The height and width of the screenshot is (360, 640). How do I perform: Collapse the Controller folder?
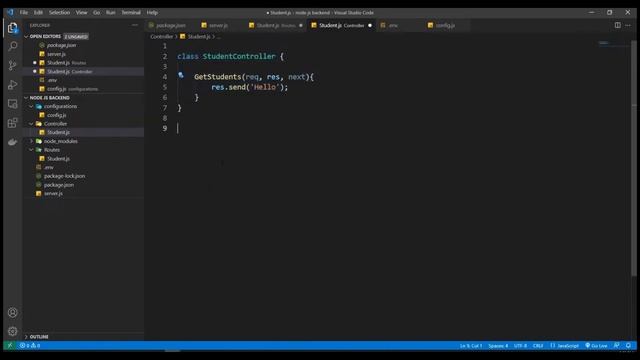(31, 124)
